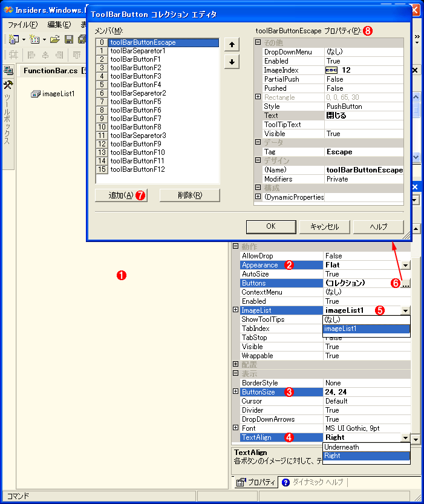Click the Esc image preview in ImageIndex
Screen dimensions: 424x504
click(331, 70)
